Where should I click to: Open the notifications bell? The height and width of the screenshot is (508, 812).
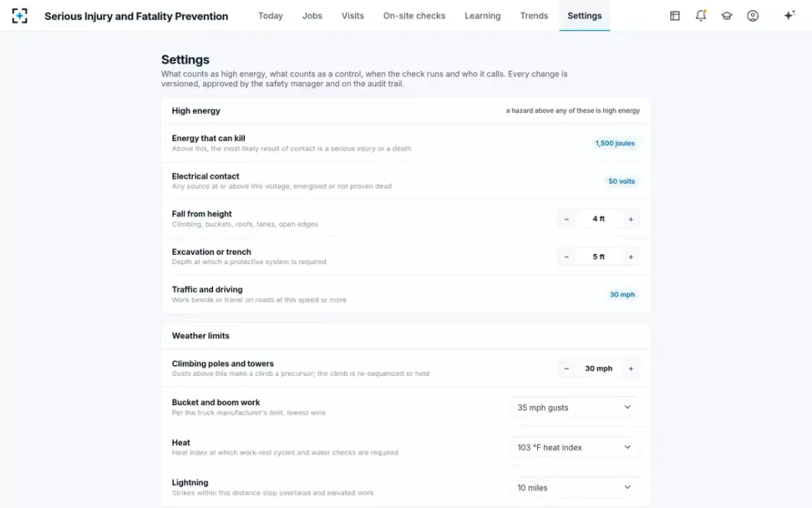coord(701,16)
